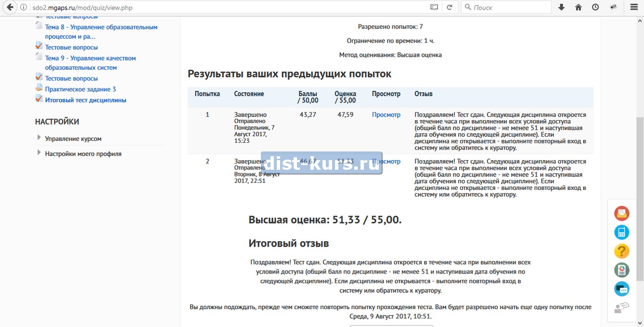The image size is (644, 327).
Task: Click the Просмотр column header
Action: pyautogui.click(x=386, y=94)
